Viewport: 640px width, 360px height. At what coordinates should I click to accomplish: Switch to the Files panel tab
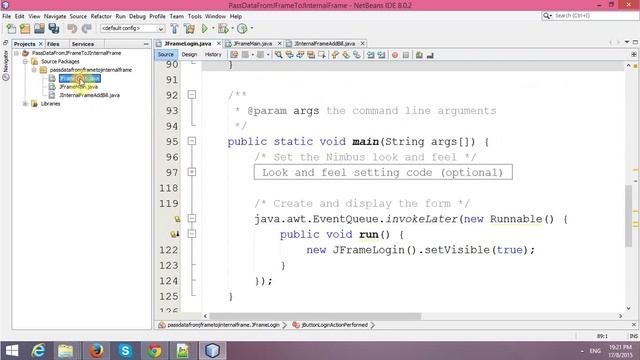click(53, 44)
